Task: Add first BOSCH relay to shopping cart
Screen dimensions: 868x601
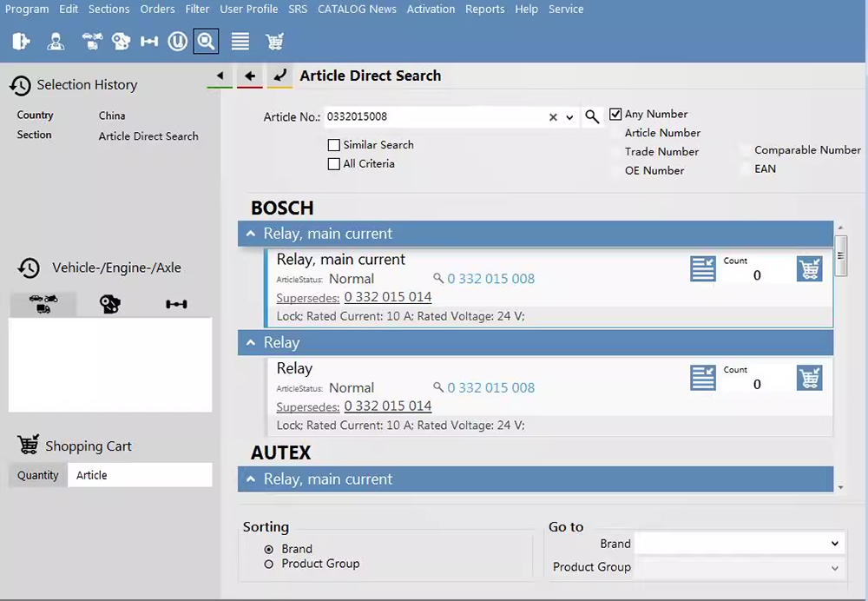Action: point(809,269)
